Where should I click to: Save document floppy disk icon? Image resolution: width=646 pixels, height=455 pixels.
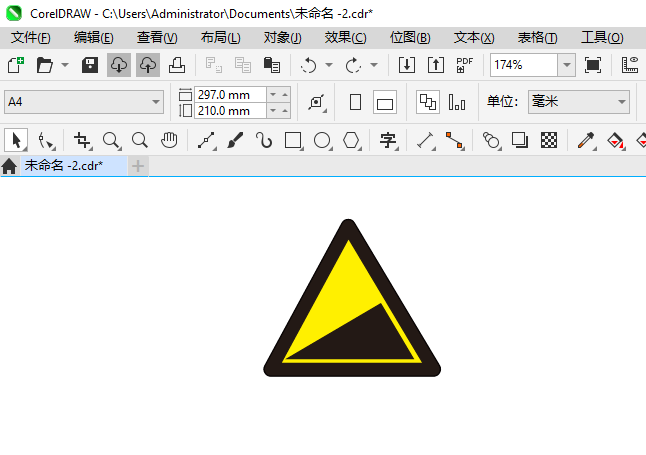coord(89,65)
